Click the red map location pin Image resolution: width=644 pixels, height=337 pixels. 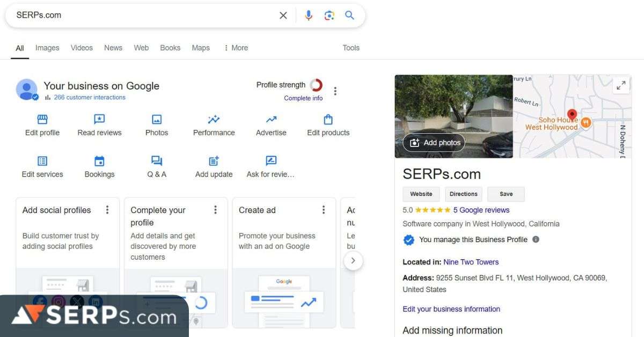[572, 115]
